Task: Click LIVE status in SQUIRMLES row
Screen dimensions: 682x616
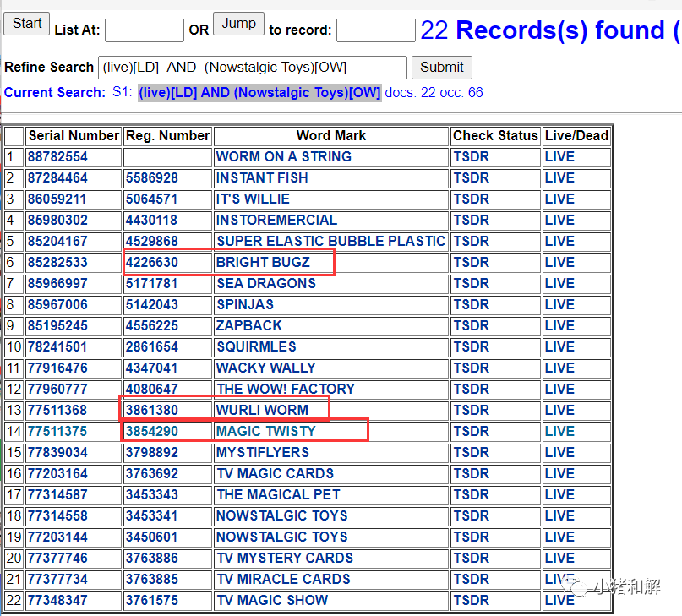Action: click(x=559, y=346)
